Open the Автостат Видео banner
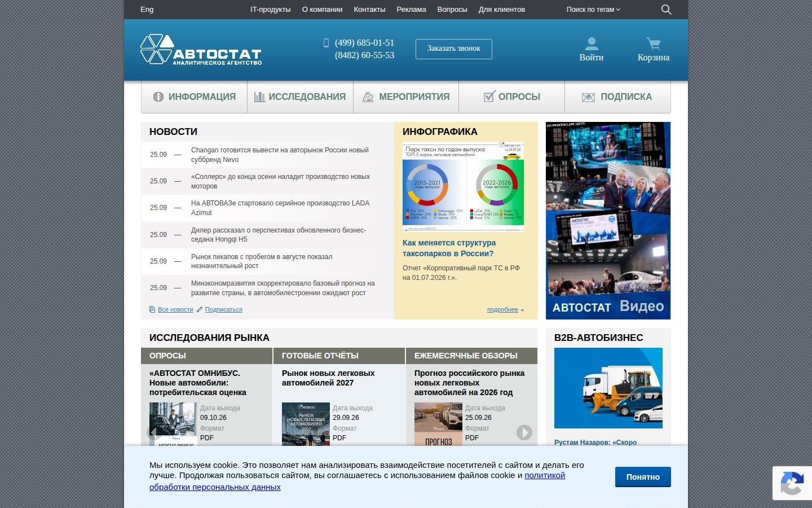This screenshot has width=812, height=508. 608,221
